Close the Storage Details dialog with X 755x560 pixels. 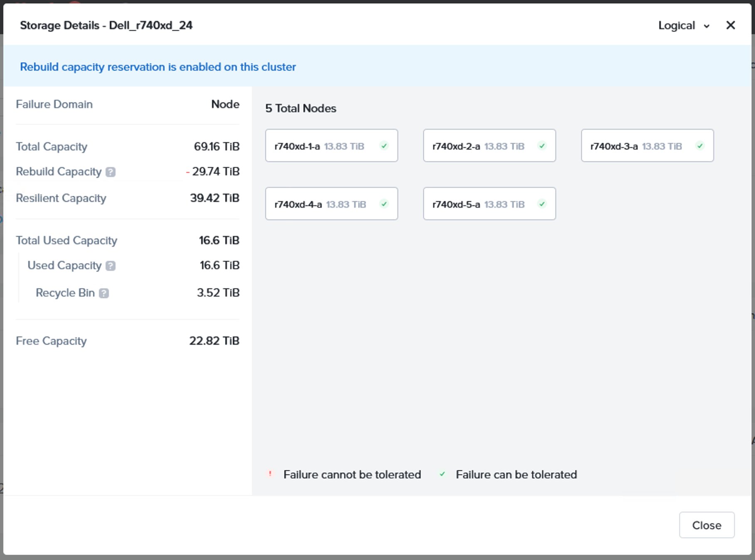tap(730, 25)
